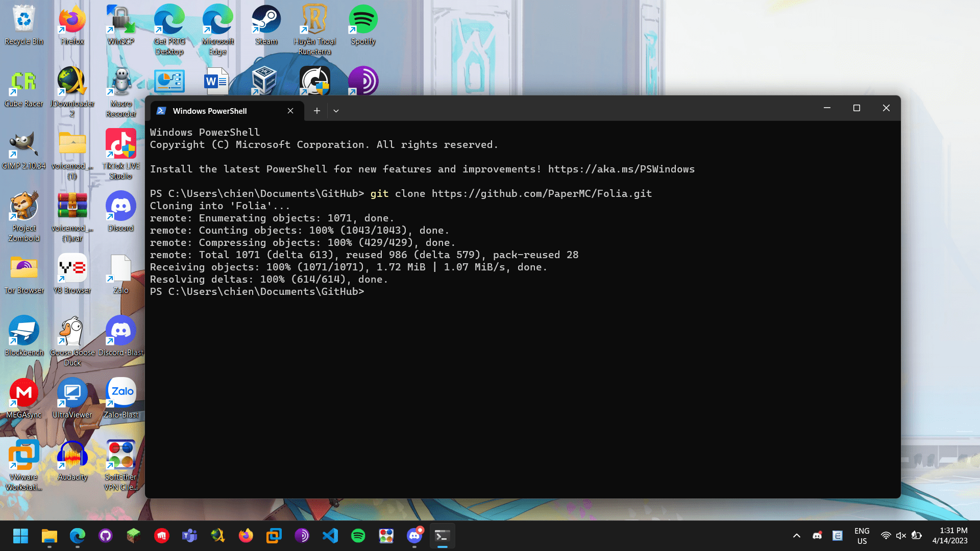Click the Folia.git GitHub URL
The height and width of the screenshot is (551, 980).
point(542,194)
